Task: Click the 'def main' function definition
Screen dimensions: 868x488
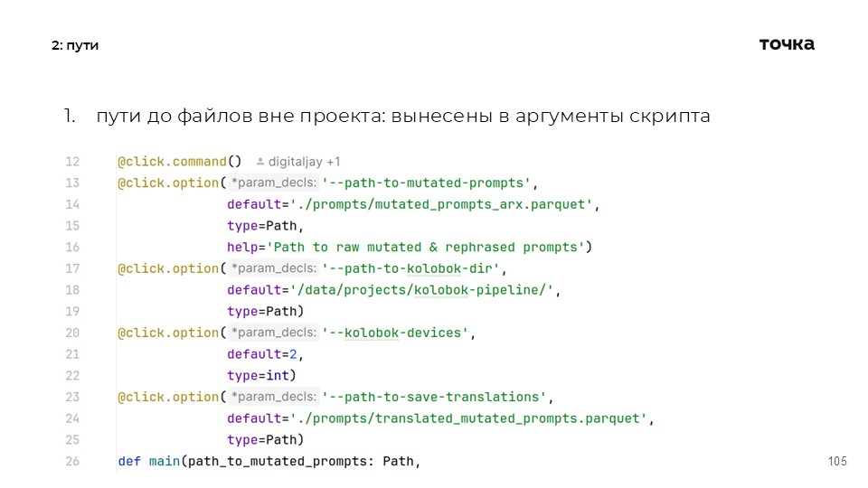Action: pos(149,462)
